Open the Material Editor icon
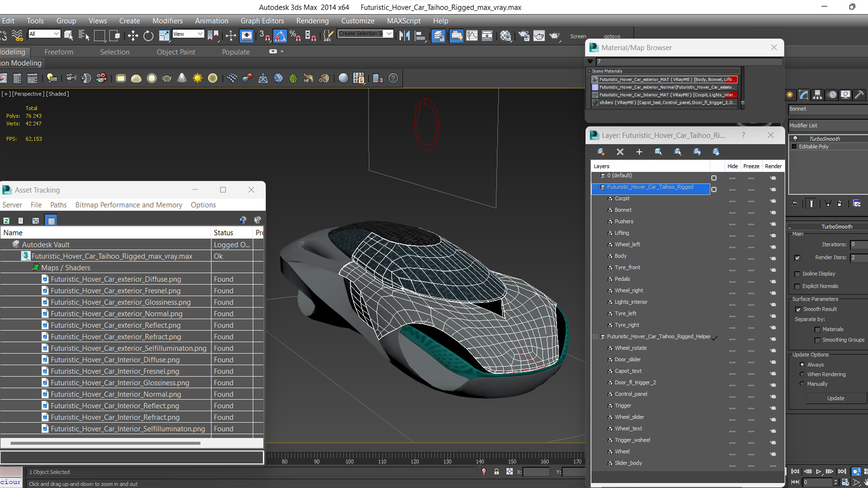868x488 pixels. tap(505, 36)
